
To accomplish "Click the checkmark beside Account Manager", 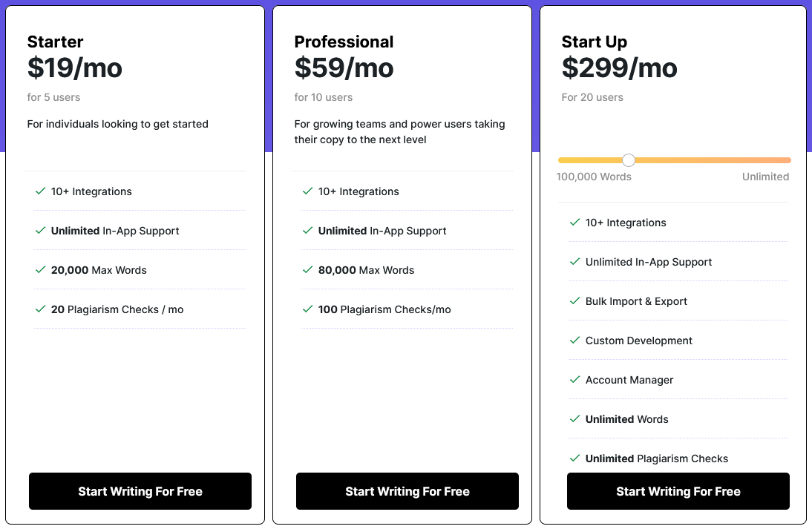I will coord(574,380).
